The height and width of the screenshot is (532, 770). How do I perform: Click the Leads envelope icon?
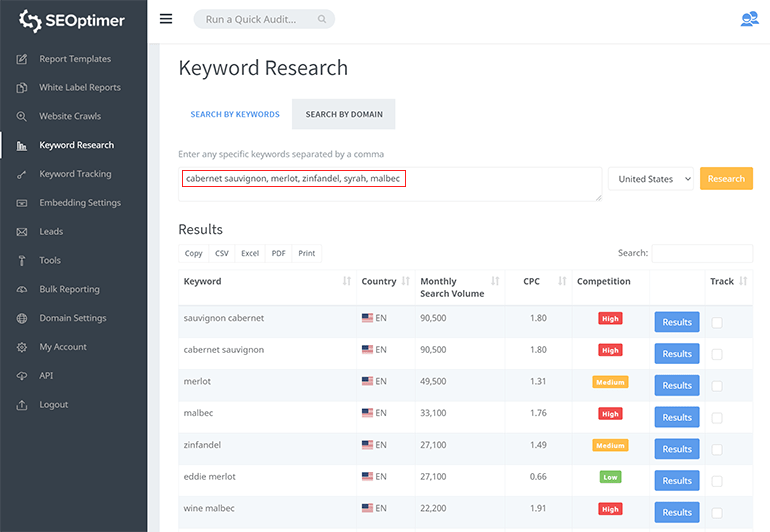tap(22, 232)
